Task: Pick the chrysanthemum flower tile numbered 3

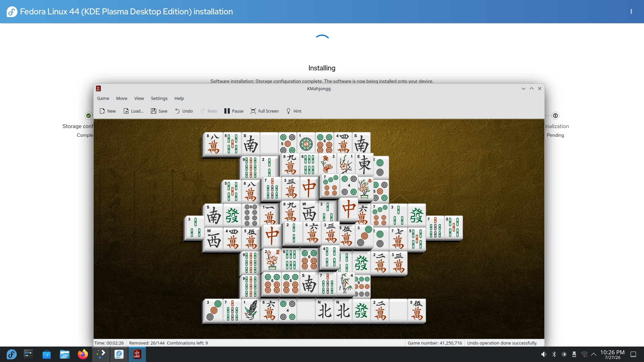Action: [328, 165]
